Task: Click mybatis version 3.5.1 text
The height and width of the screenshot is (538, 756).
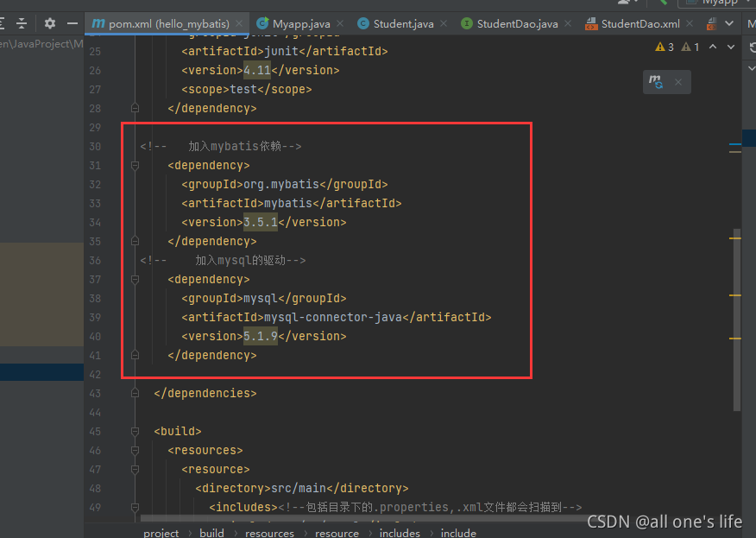Action: click(x=261, y=223)
